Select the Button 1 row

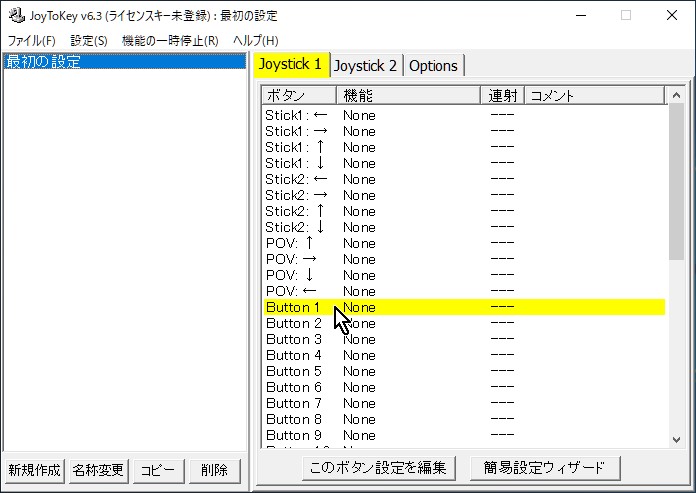pos(464,307)
